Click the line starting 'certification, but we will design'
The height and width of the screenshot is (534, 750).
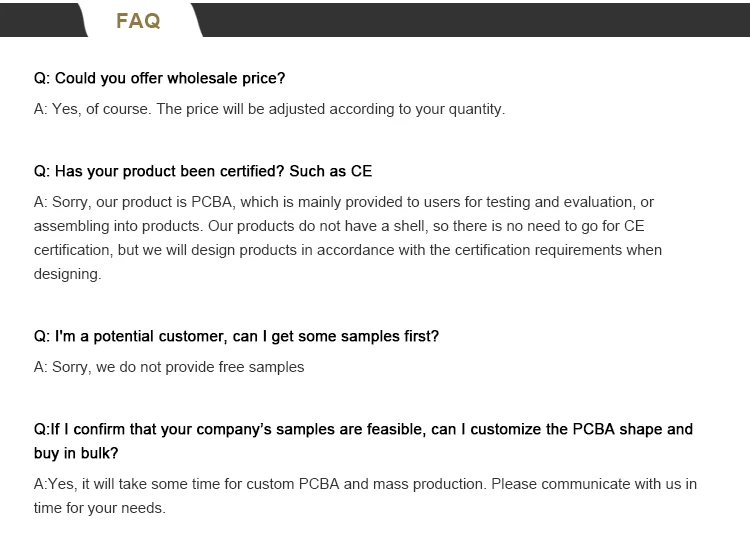point(348,250)
